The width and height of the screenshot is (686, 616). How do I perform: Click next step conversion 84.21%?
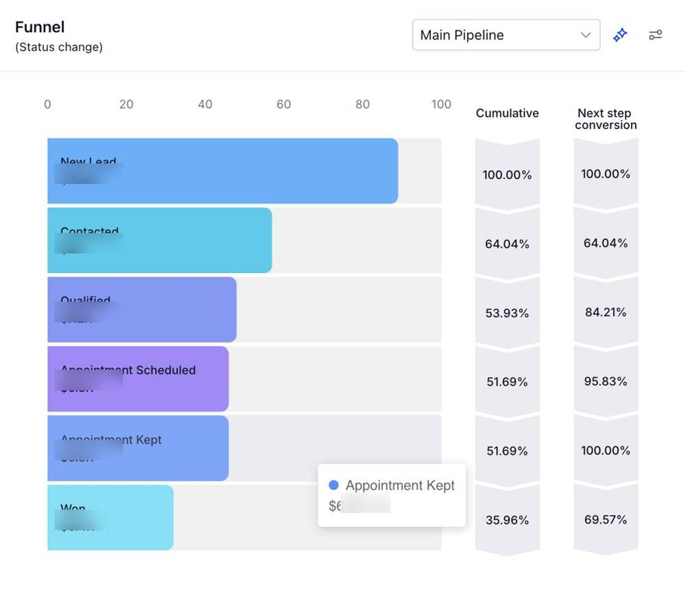[x=606, y=312]
